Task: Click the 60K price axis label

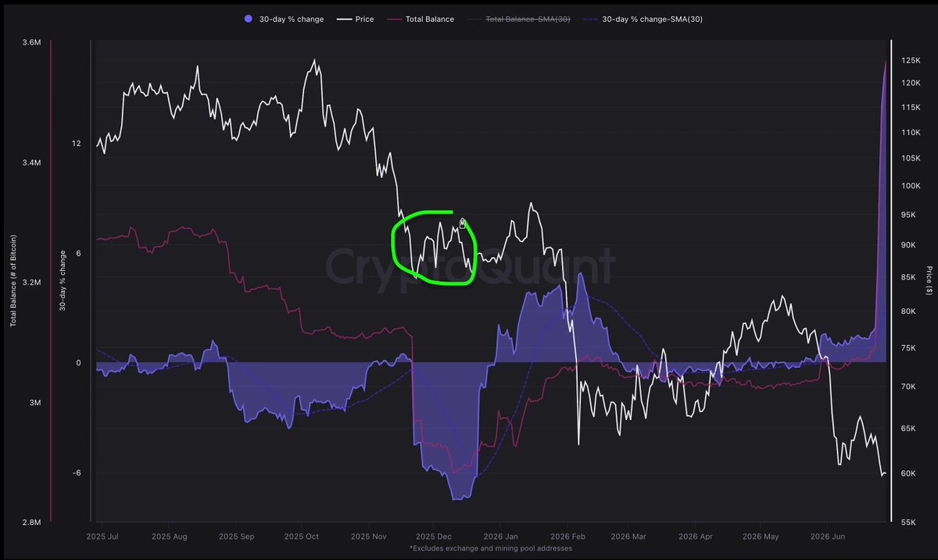Action: coord(908,474)
